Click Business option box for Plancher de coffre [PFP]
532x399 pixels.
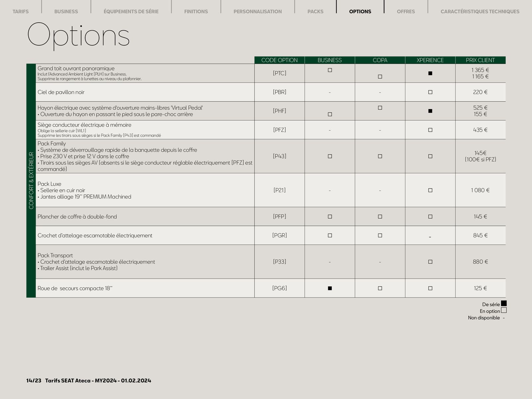point(330,216)
